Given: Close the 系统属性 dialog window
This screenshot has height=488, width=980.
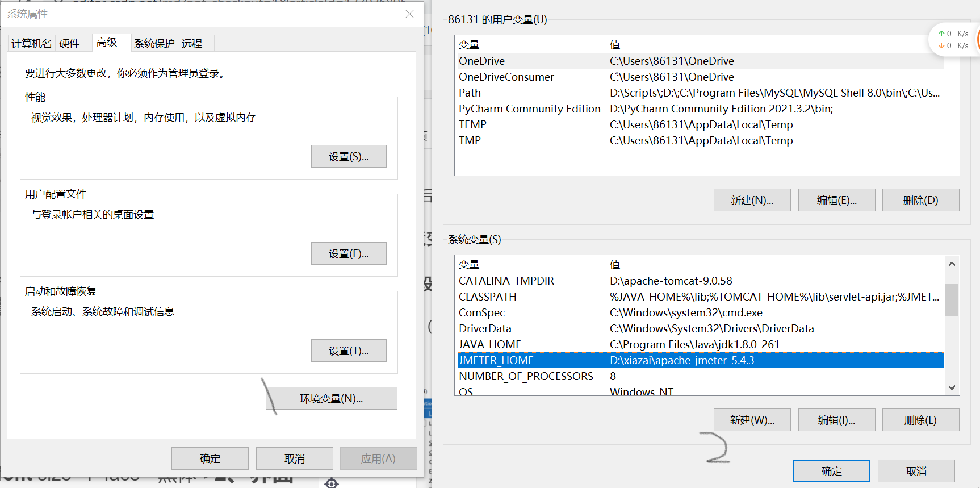Looking at the screenshot, I should [x=409, y=14].
